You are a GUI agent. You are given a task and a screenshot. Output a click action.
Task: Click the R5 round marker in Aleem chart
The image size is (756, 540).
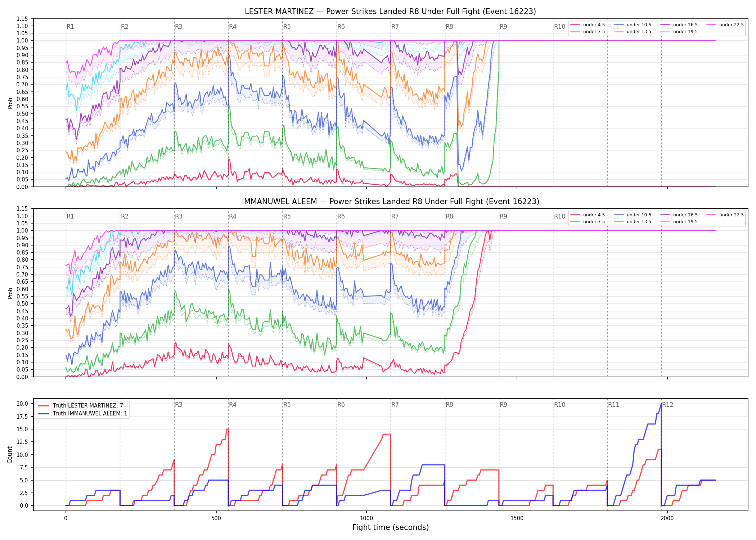click(287, 216)
